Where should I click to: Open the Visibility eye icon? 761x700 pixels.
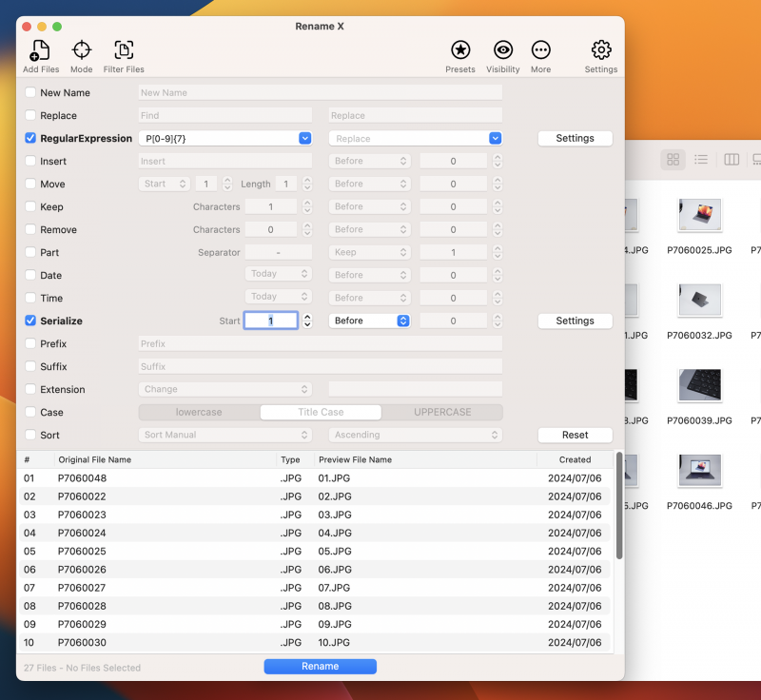(x=503, y=51)
